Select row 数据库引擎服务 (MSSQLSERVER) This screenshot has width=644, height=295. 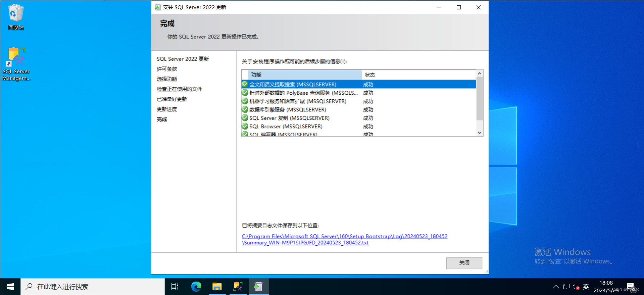(x=358, y=109)
